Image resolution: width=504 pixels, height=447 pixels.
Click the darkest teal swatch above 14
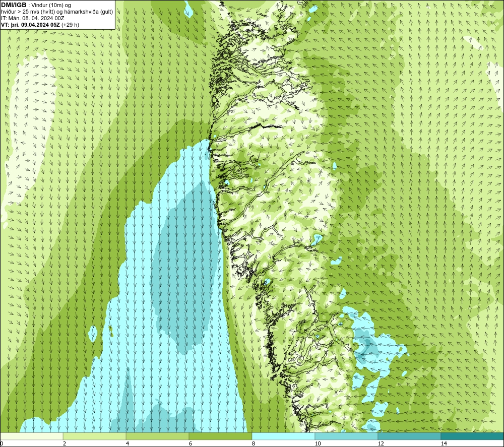[x=473, y=436]
